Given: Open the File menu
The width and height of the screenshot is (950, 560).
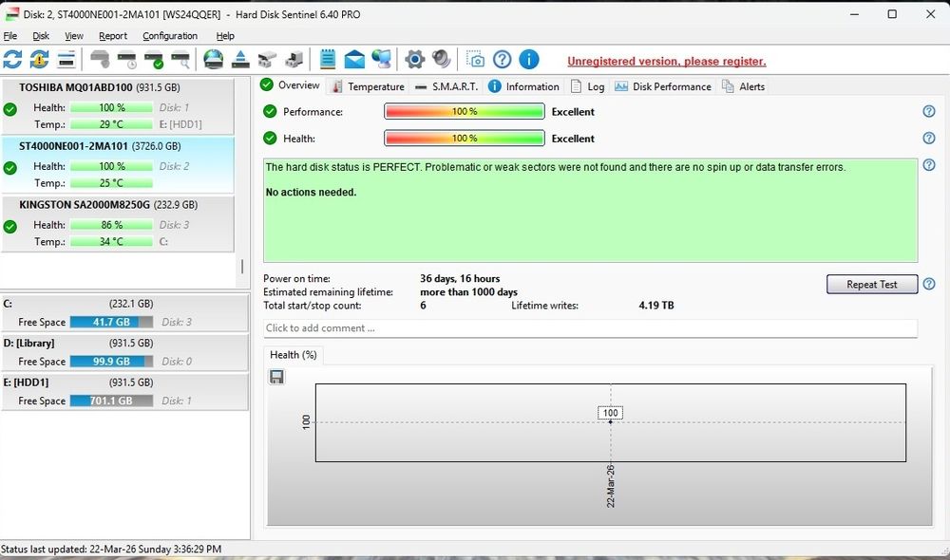Looking at the screenshot, I should [10, 36].
